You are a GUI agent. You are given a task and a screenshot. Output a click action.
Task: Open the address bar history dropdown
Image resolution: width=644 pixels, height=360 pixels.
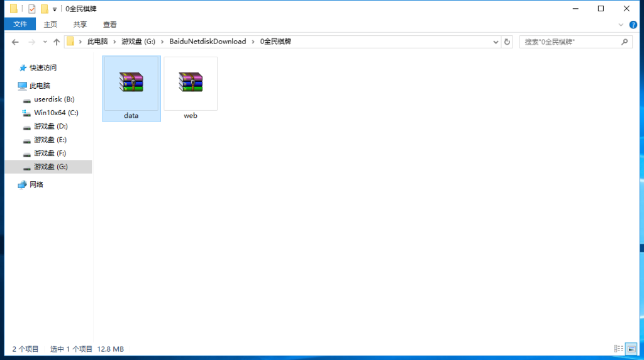pyautogui.click(x=496, y=42)
